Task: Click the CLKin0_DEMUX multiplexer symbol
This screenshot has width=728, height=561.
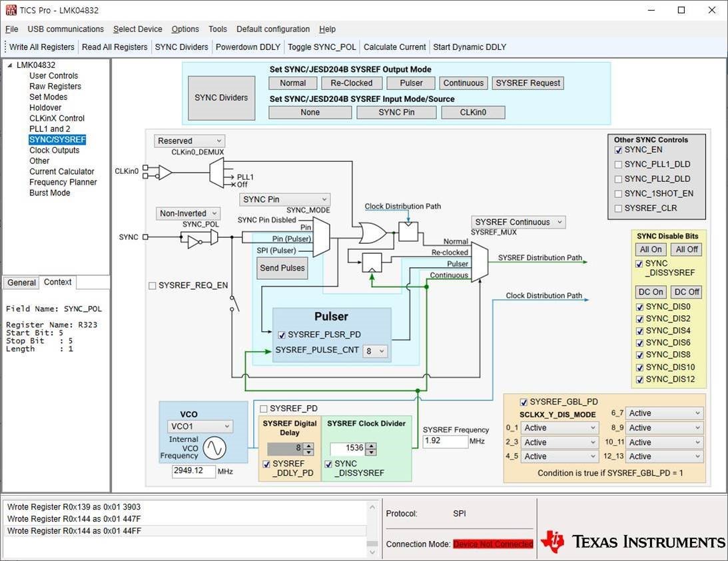Action: [217, 173]
